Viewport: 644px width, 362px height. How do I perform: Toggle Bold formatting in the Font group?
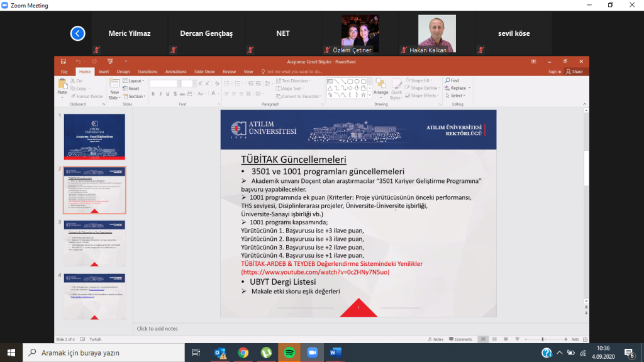[x=153, y=94]
